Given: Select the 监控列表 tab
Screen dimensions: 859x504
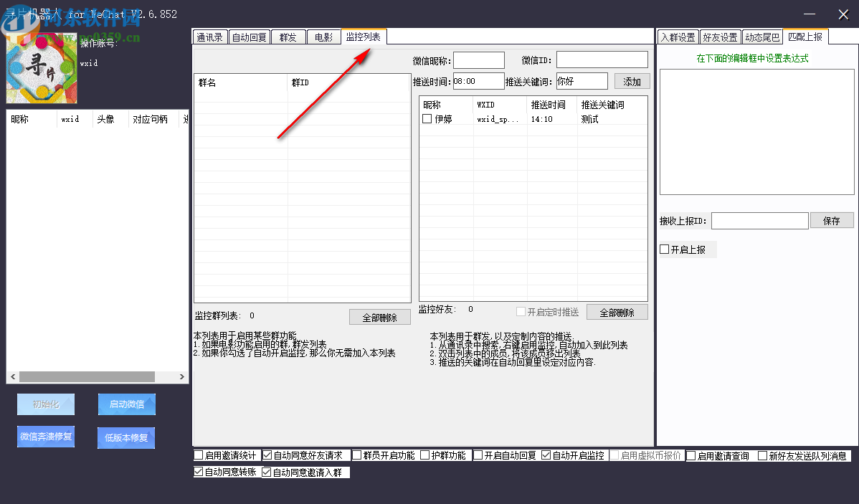Looking at the screenshot, I should click(x=364, y=37).
